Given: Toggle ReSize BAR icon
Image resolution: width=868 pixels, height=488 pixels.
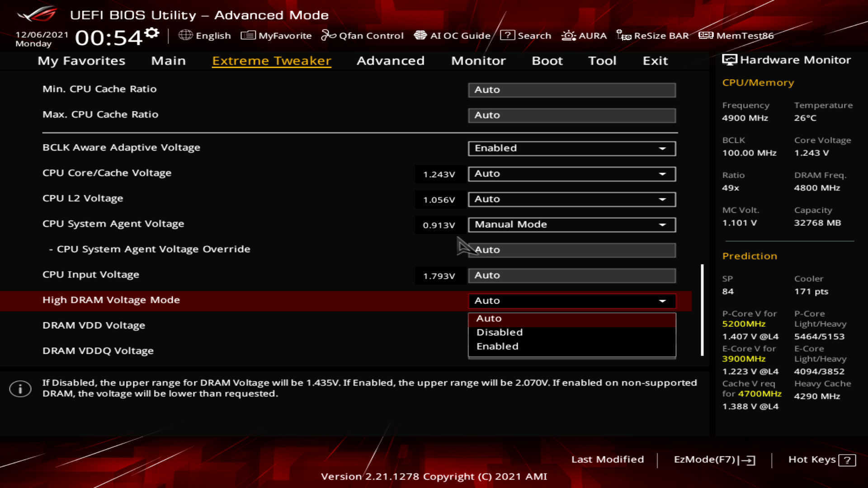Looking at the screenshot, I should (623, 35).
